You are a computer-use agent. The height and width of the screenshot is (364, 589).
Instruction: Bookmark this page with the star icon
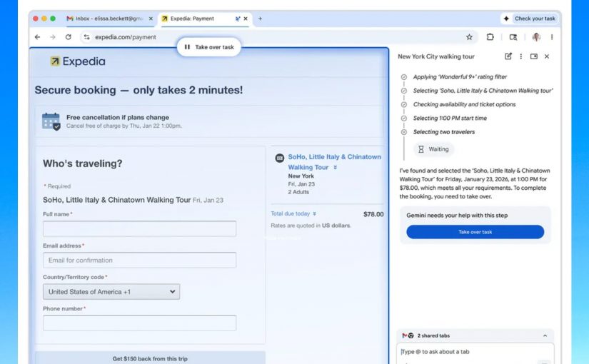tap(469, 37)
